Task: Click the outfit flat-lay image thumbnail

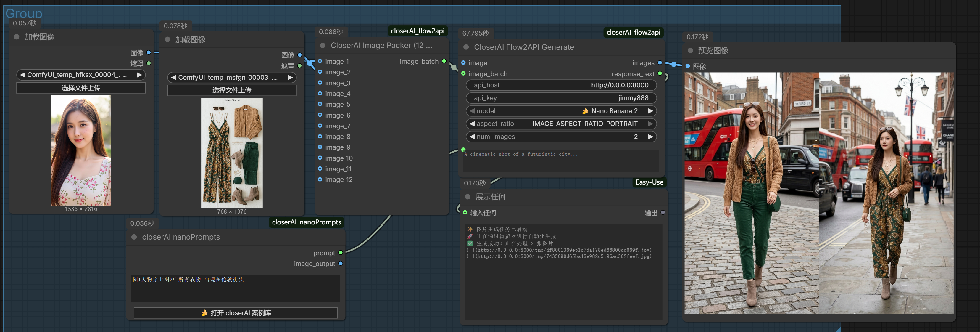Action: tap(232, 153)
